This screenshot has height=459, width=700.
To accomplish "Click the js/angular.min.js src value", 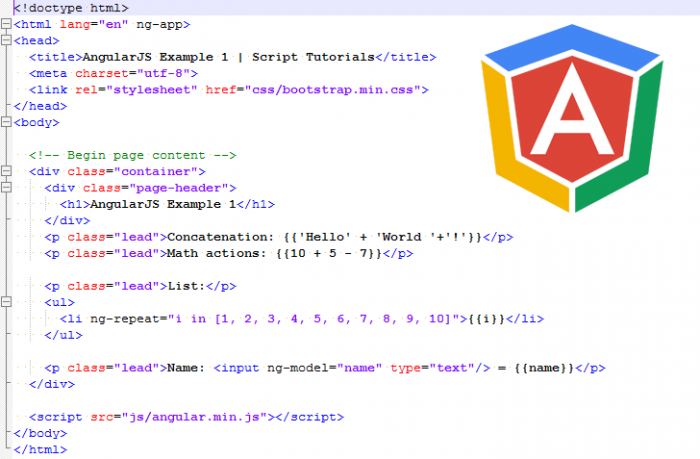I will point(194,417).
